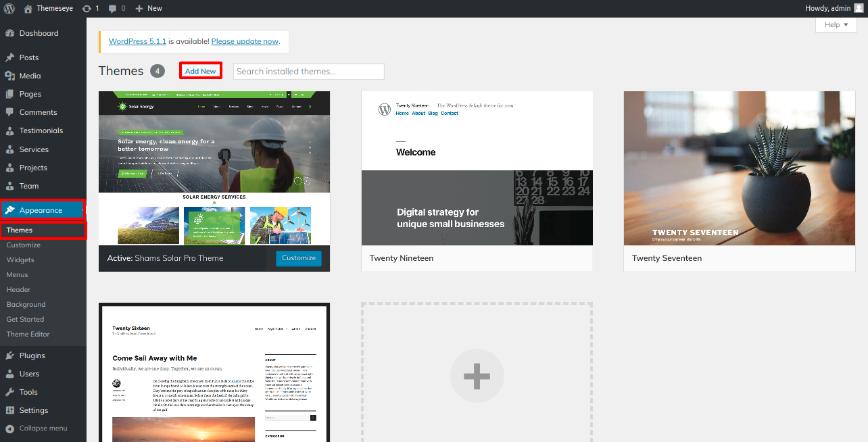Open the Media library icon

click(x=10, y=75)
